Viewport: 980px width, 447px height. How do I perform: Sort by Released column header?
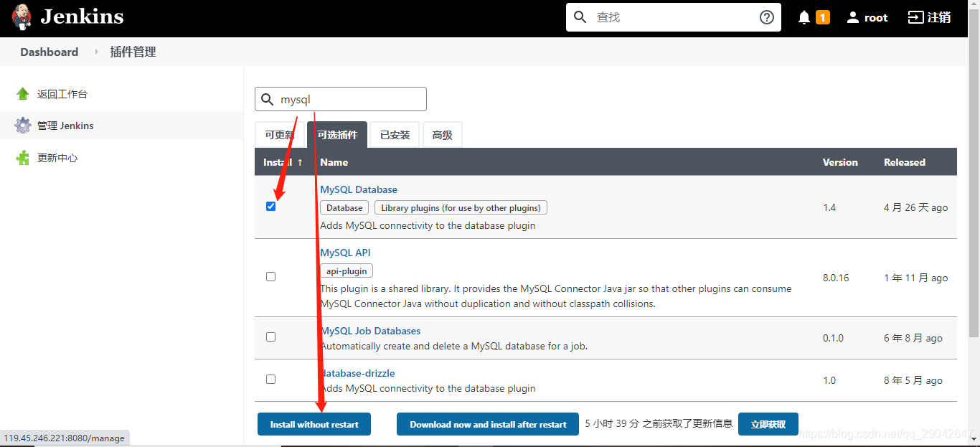(x=905, y=162)
